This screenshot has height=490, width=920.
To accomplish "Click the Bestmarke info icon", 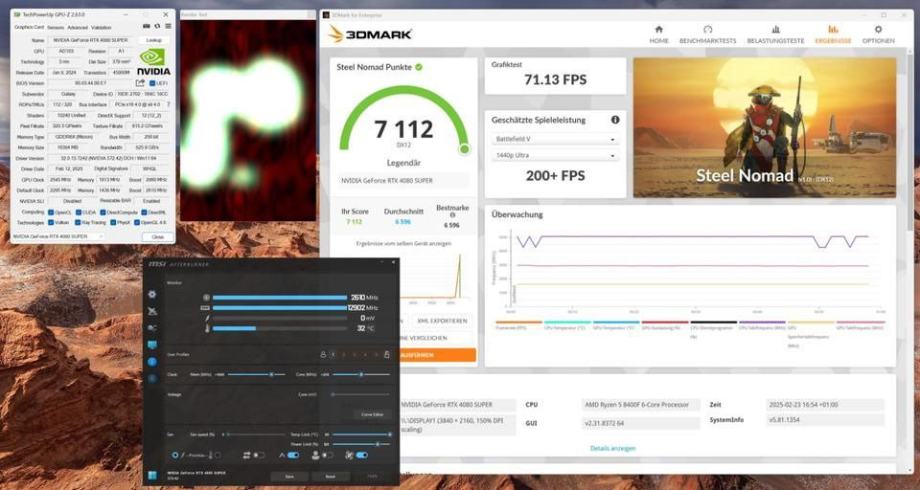I will point(452,215).
